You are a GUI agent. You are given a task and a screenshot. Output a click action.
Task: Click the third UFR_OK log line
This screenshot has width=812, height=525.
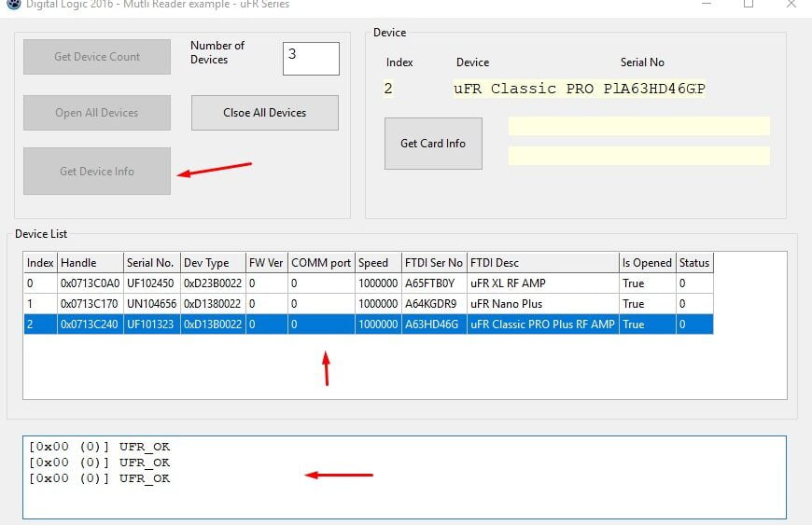(100, 478)
